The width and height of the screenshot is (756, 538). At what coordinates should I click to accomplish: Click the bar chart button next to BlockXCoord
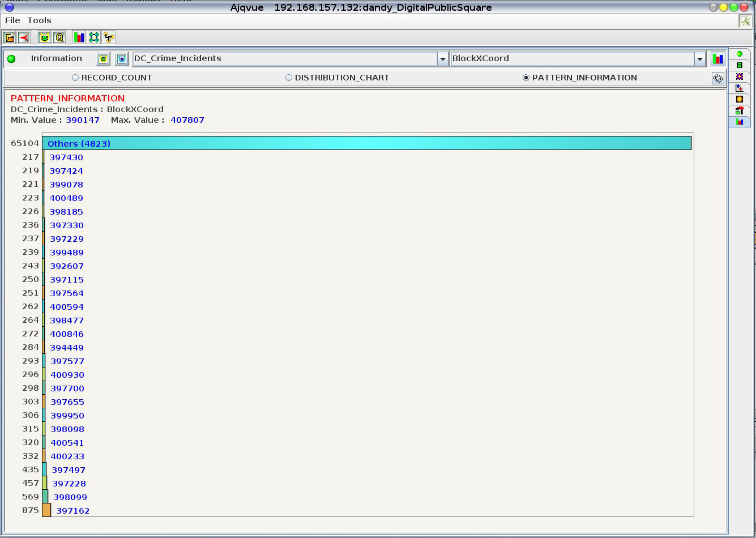click(x=717, y=59)
